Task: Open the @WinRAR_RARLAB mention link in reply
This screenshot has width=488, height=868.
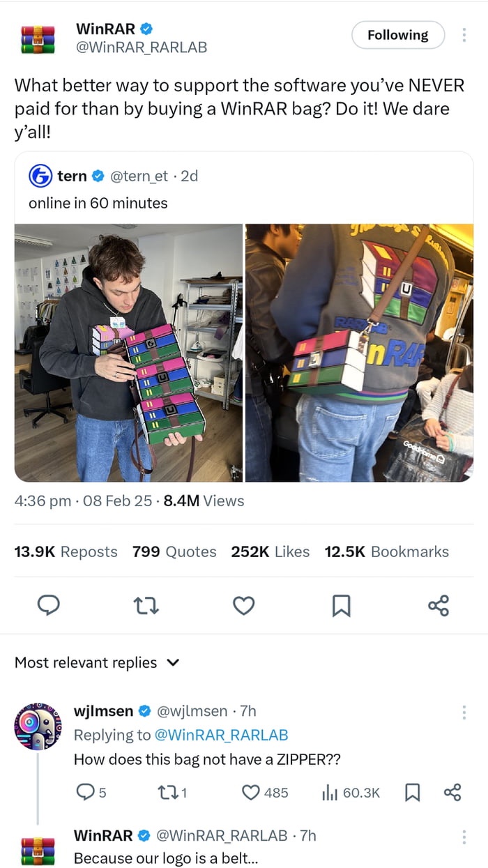Action: (x=220, y=735)
